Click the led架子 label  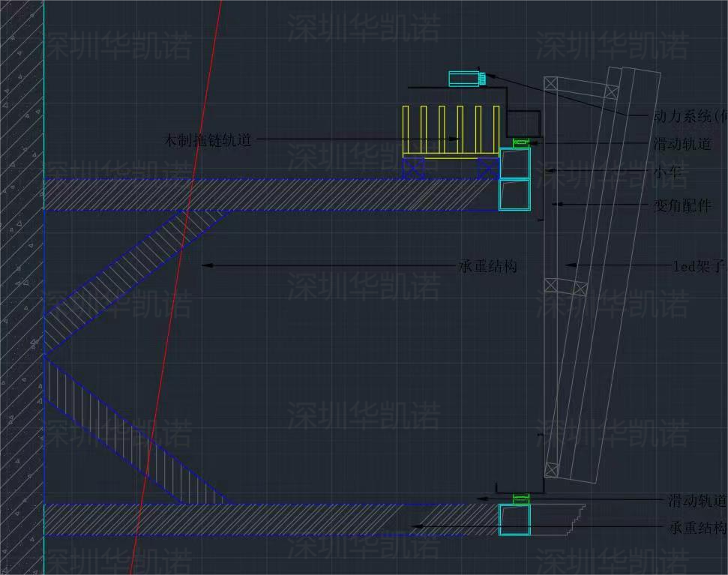699,265
